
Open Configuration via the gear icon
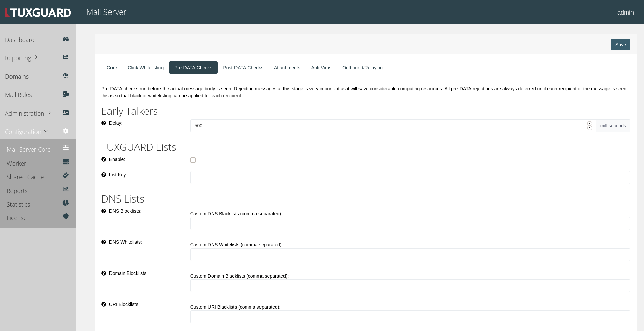click(x=66, y=131)
